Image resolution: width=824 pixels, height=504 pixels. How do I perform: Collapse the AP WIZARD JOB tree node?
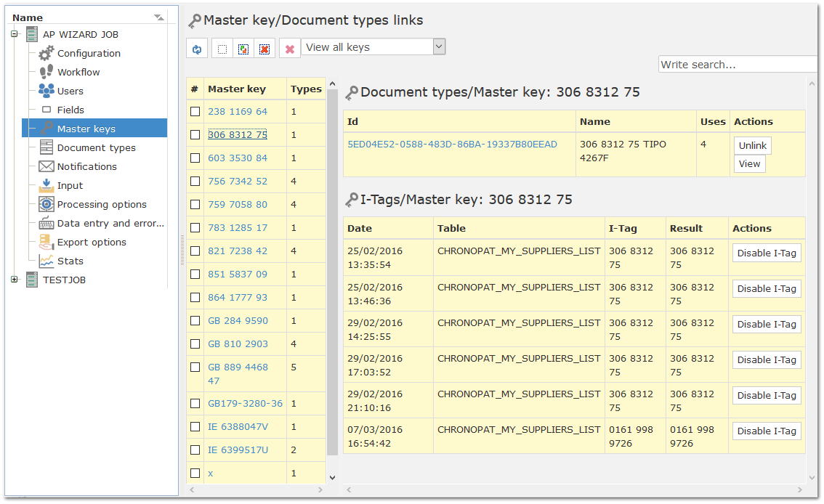15,34
